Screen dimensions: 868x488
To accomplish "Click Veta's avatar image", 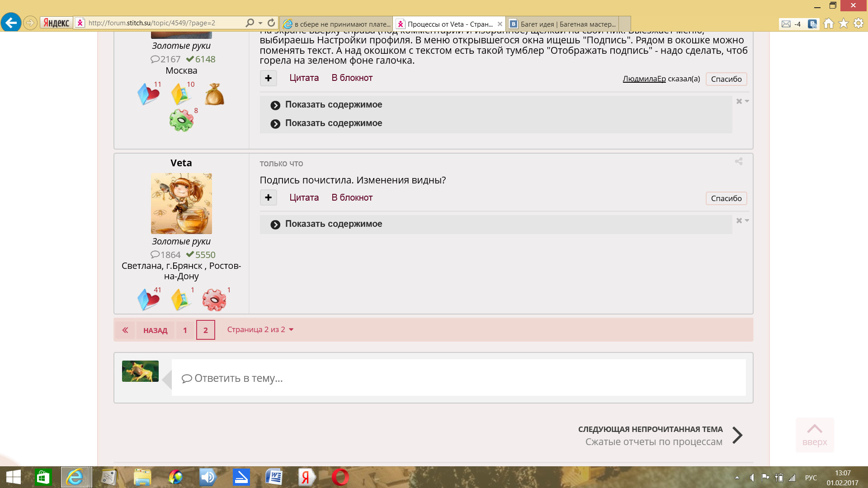I will (181, 203).
